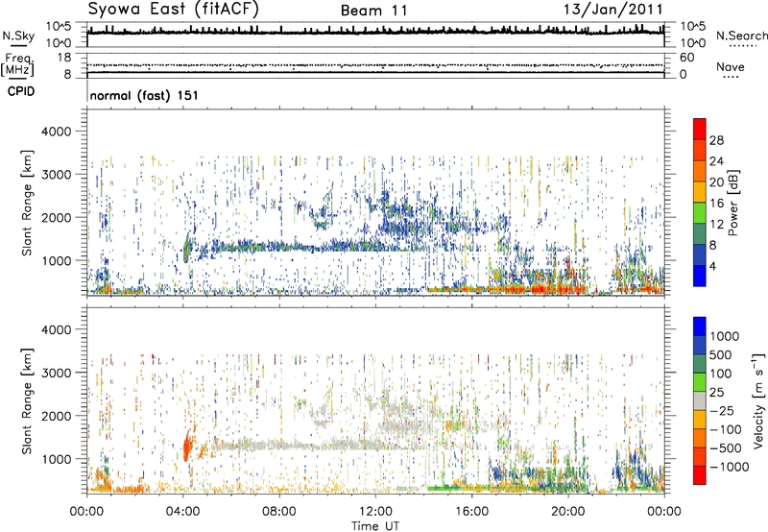Select the 60 tick on Nave axis
Image resolution: width=768 pixels, height=532 pixels.
point(687,58)
